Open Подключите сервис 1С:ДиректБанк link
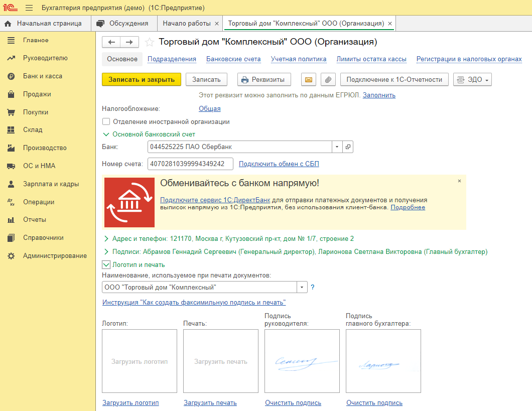The image size is (532, 411). click(215, 200)
